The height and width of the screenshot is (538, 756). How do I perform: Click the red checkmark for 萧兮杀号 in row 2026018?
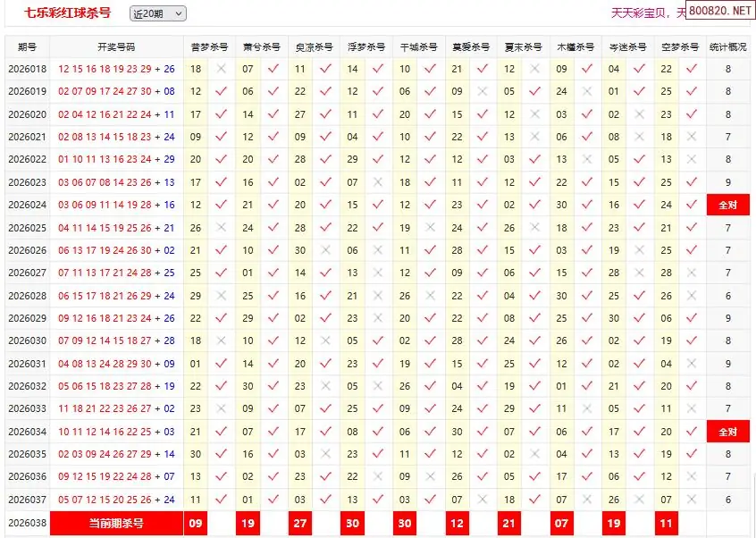(x=273, y=69)
